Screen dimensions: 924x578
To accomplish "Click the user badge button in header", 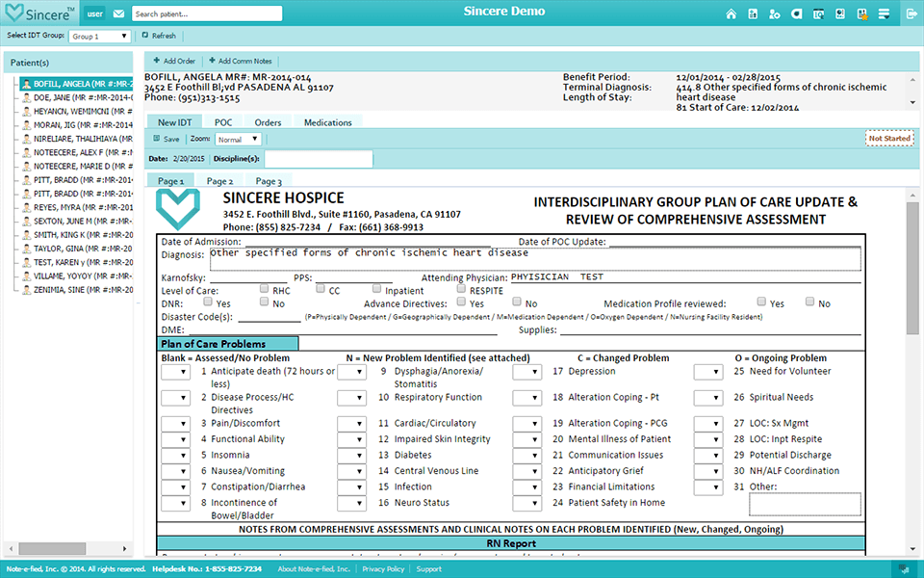I will point(95,13).
